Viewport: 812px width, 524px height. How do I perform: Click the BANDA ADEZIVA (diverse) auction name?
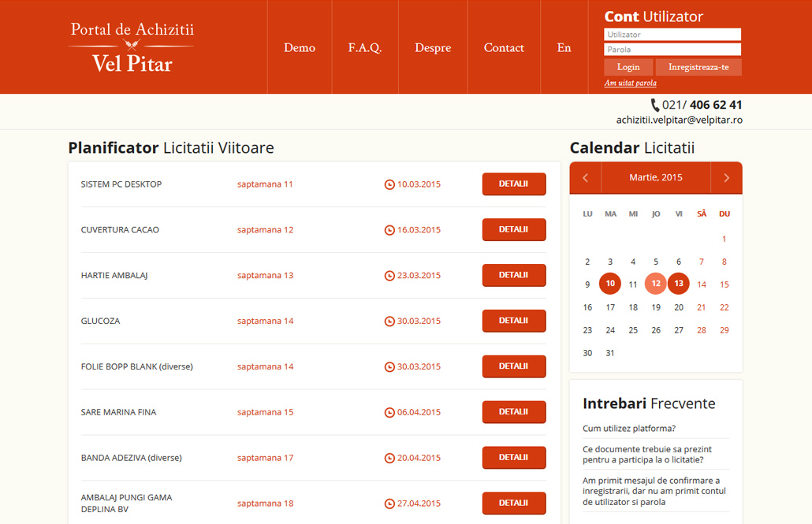coord(132,458)
